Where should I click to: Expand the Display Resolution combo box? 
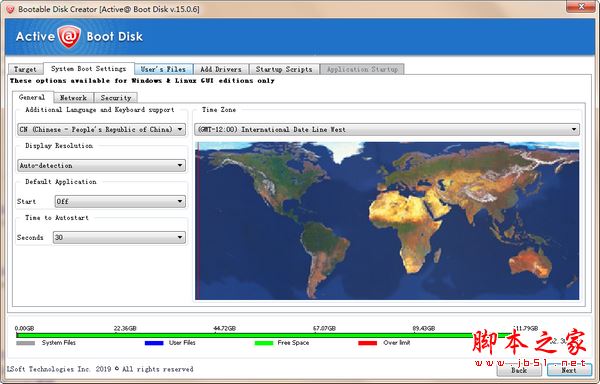pyautogui.click(x=101, y=165)
